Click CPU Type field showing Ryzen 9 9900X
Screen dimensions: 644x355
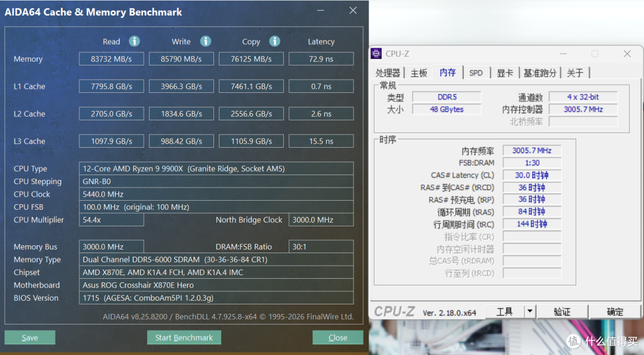click(x=216, y=168)
